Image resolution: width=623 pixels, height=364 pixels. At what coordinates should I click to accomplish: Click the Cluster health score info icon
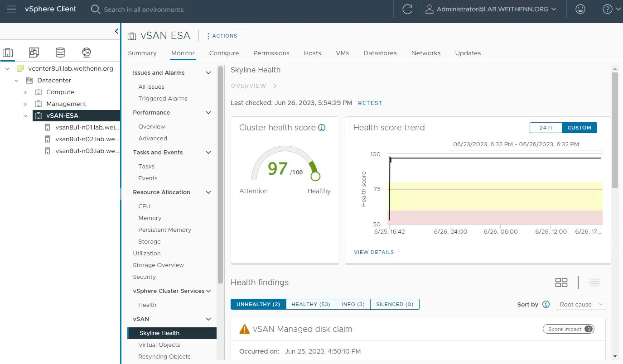(x=322, y=128)
